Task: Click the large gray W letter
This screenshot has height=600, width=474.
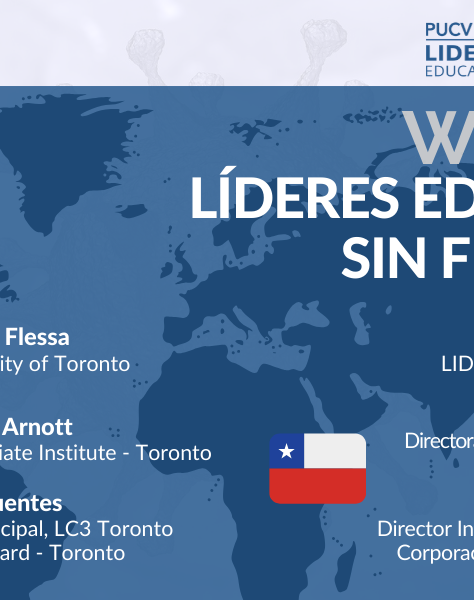Action: click(439, 137)
